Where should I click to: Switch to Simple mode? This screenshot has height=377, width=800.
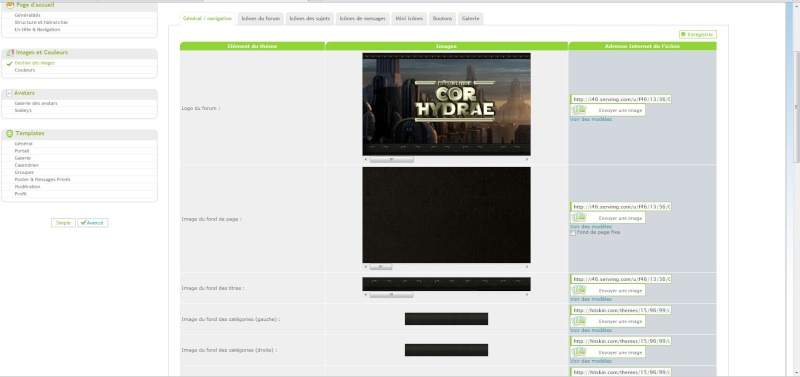pos(63,223)
